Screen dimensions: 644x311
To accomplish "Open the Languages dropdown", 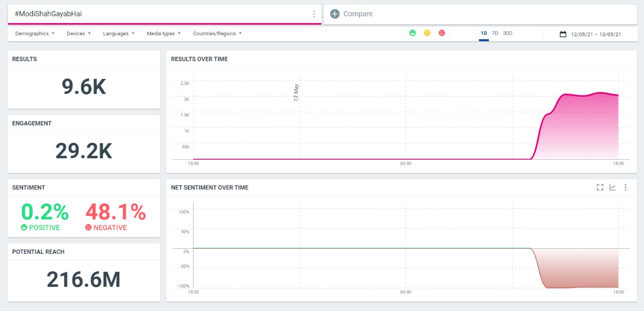I will pyautogui.click(x=119, y=34).
